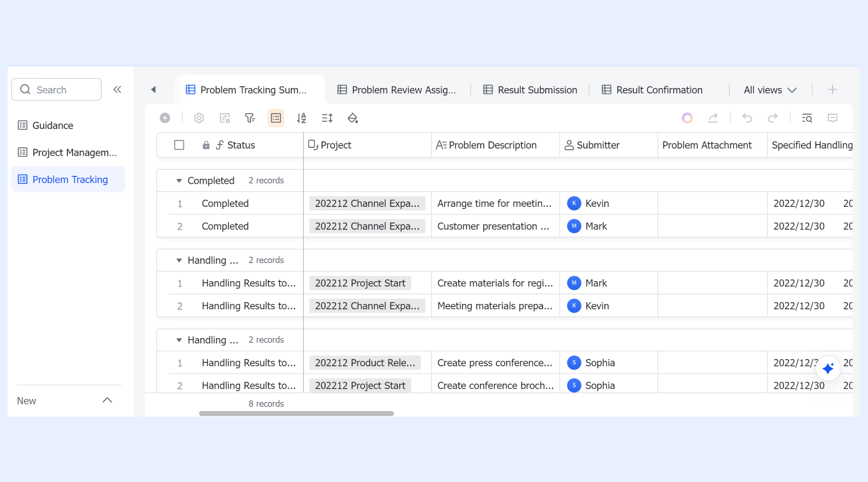868x482 pixels.
Task: Click the lock icon in Status column header
Action: click(x=206, y=145)
